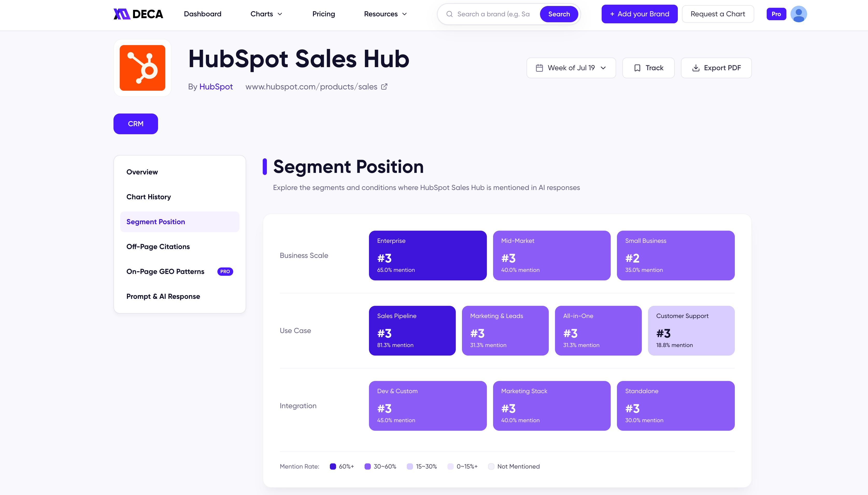Viewport: 868px width, 495px height.
Task: Click the HubSpot Sales Hub logo thumbnail
Action: coord(143,68)
